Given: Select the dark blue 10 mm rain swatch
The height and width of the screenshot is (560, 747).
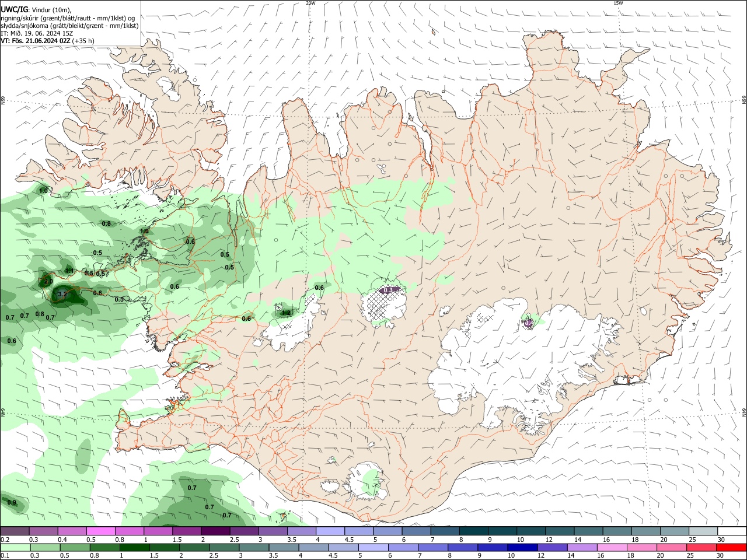Looking at the screenshot, I should 523,547.
